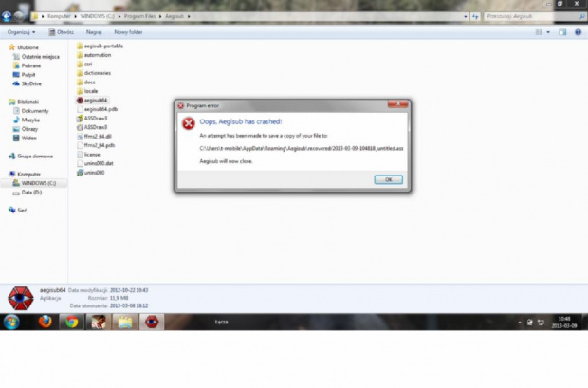Create a folder with Nowy folder
Image resolution: width=588 pixels, height=388 pixels.
(x=128, y=32)
